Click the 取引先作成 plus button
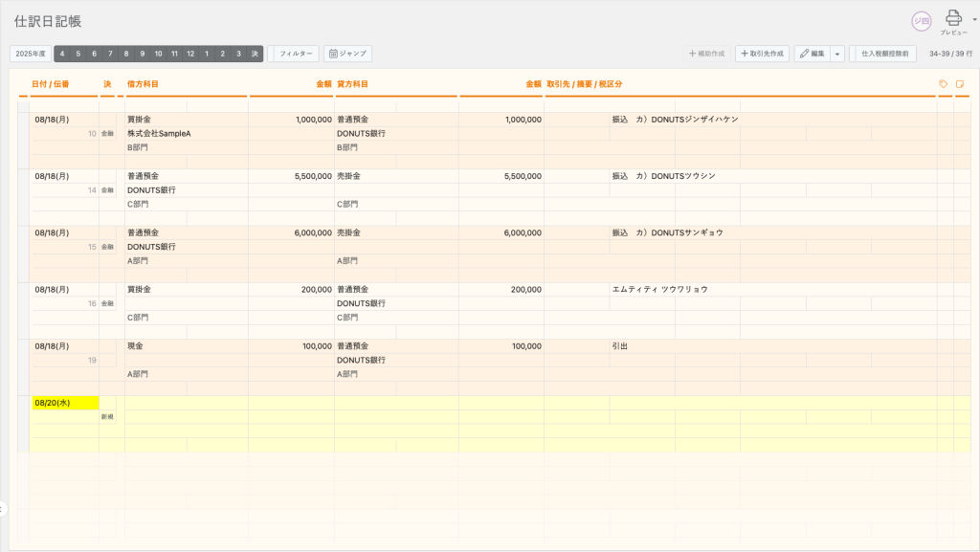 click(762, 54)
